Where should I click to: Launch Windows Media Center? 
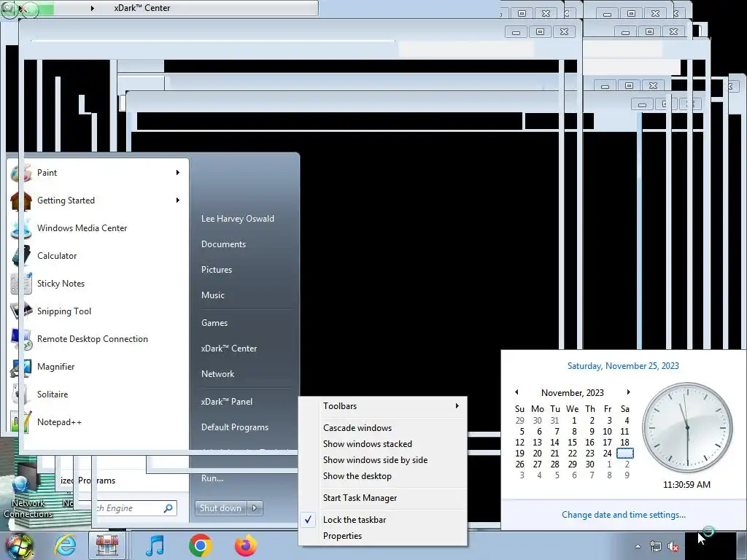pos(98,228)
